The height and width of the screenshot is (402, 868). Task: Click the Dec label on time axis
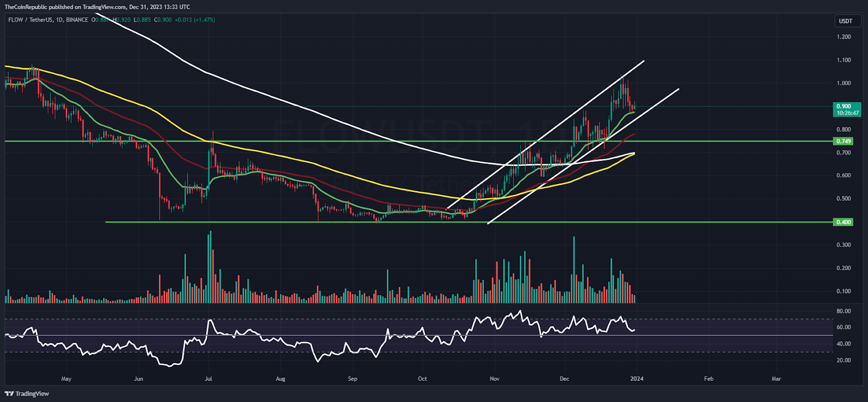coord(564,379)
